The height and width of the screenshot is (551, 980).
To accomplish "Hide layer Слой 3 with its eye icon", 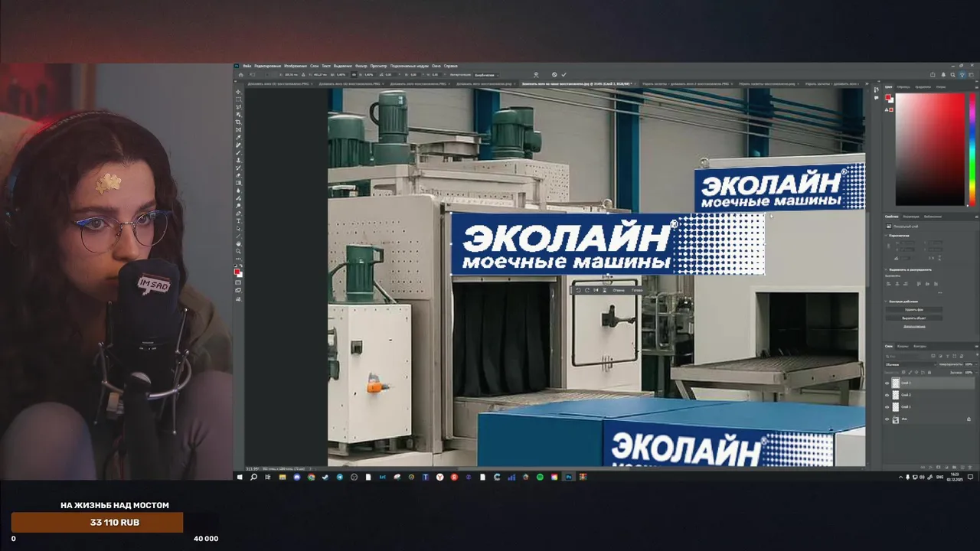I will coord(887,383).
